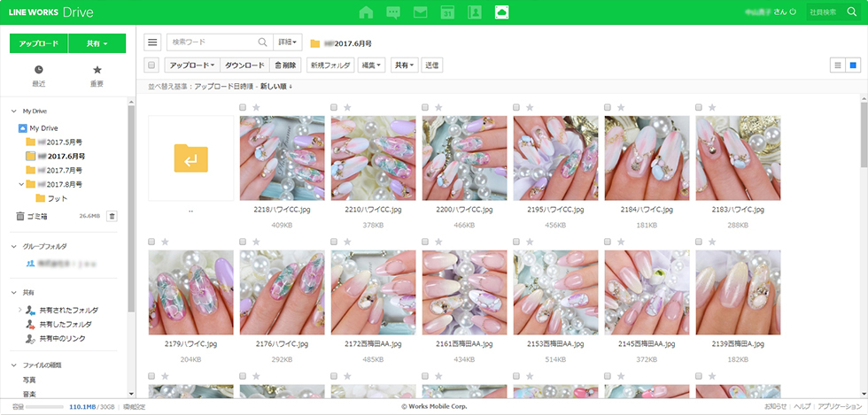Click the search magnifier in search box

[x=262, y=42]
